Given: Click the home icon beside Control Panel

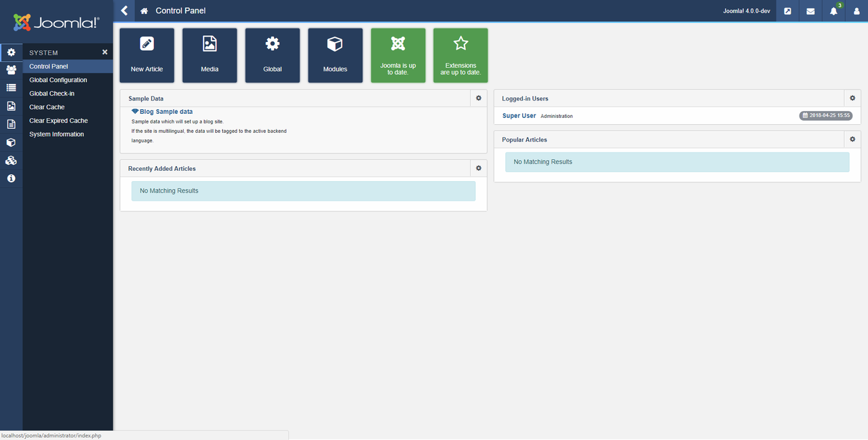Looking at the screenshot, I should tap(144, 11).
